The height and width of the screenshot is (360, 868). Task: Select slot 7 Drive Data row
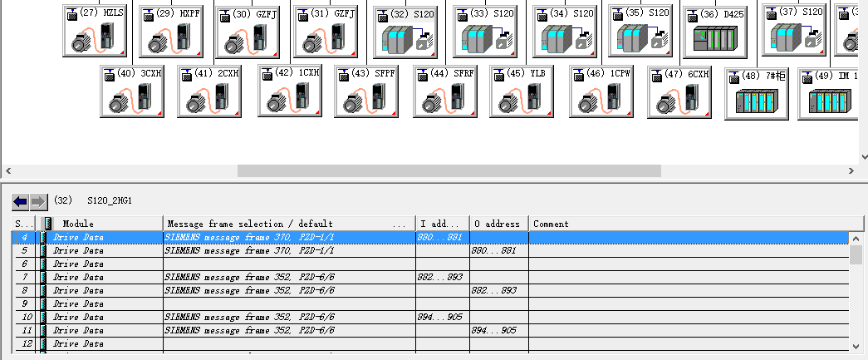[431, 278]
